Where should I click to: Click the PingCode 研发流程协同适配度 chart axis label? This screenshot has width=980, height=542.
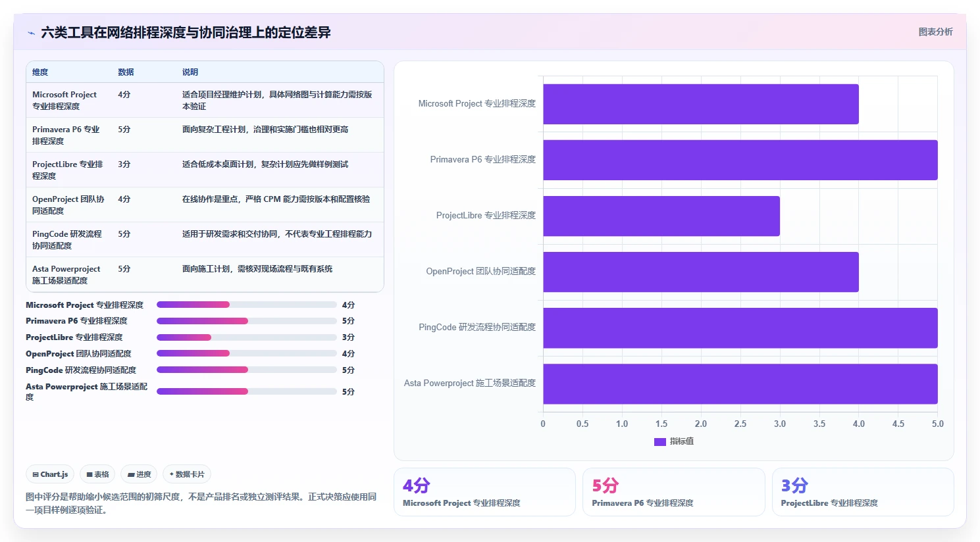477,327
